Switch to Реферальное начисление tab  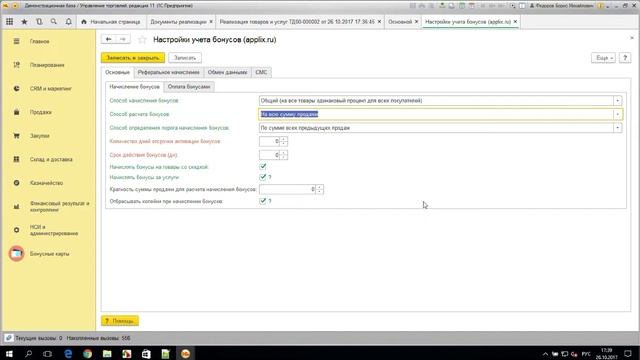(x=169, y=72)
